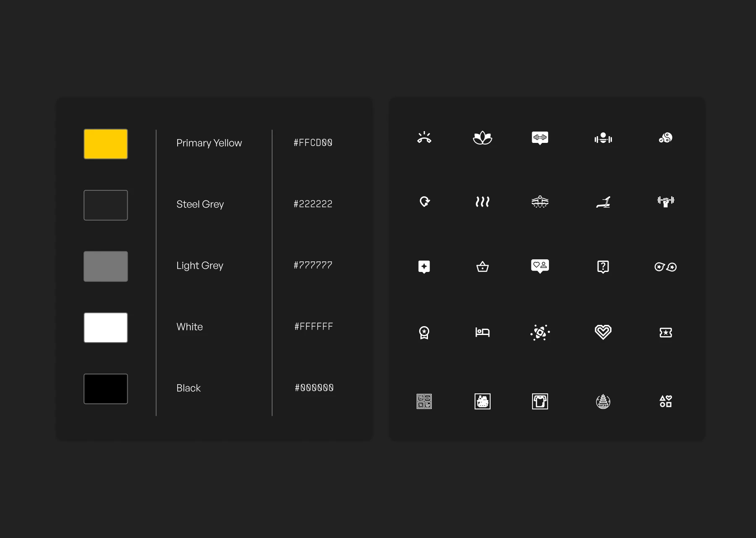Select the heart and person bubble icon

pos(540,266)
